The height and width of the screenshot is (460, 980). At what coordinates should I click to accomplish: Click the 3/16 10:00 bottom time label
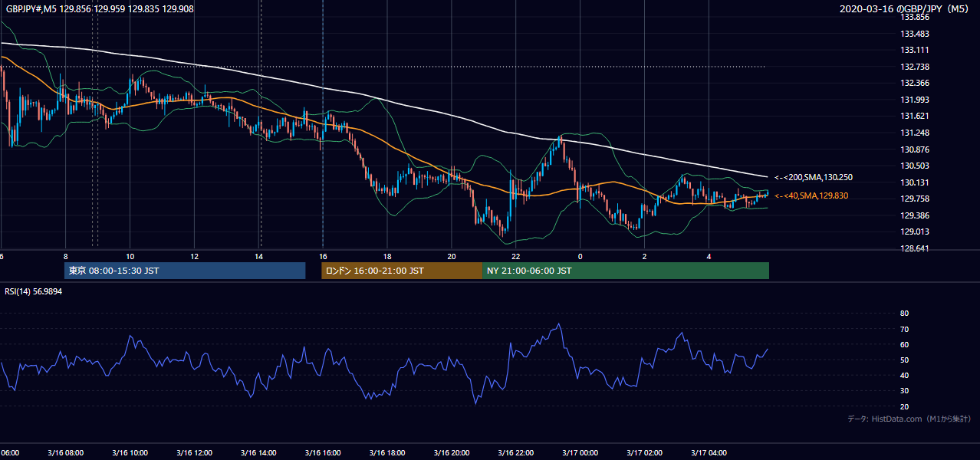[x=130, y=452]
